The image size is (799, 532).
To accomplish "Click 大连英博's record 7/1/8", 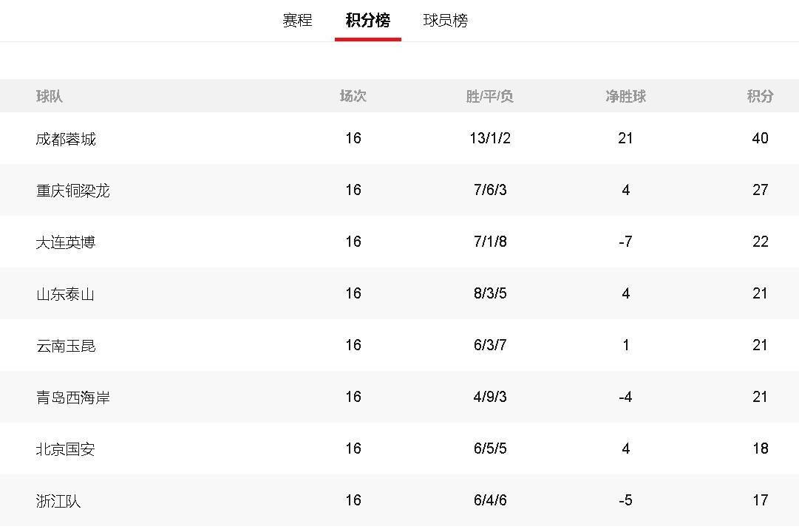I will click(490, 242).
